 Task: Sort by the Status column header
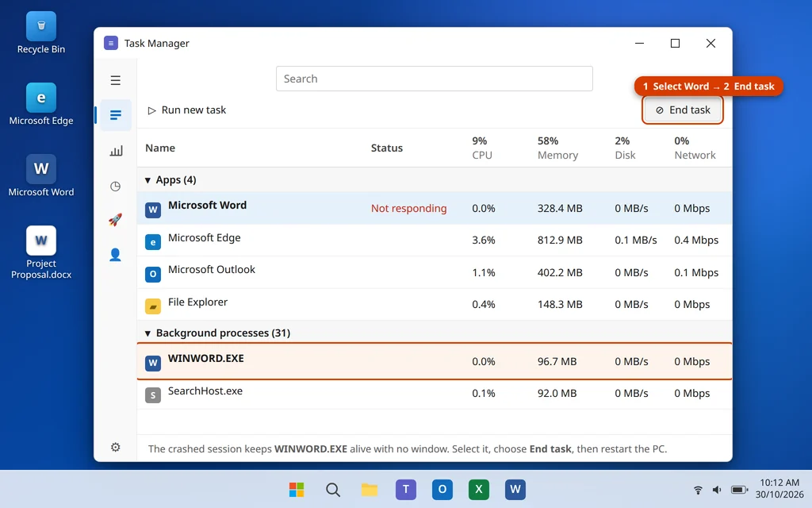pos(387,148)
